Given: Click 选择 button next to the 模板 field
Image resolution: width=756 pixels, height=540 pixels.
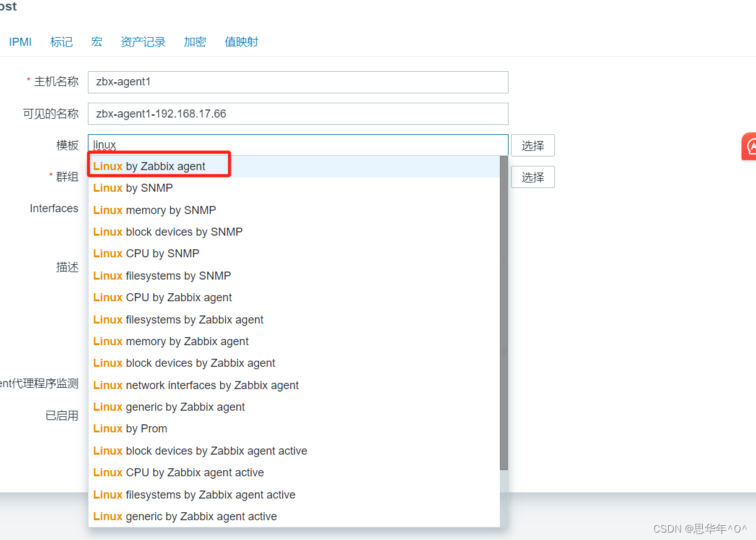Looking at the screenshot, I should pyautogui.click(x=533, y=145).
